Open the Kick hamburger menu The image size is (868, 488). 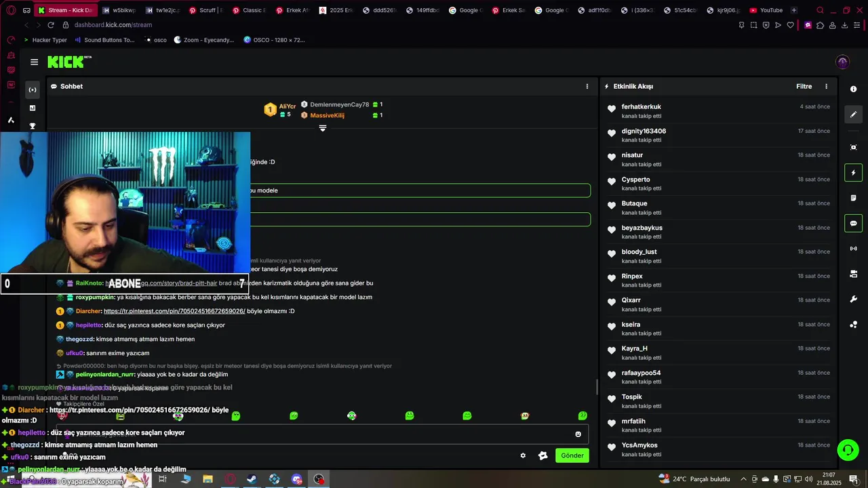(x=34, y=62)
